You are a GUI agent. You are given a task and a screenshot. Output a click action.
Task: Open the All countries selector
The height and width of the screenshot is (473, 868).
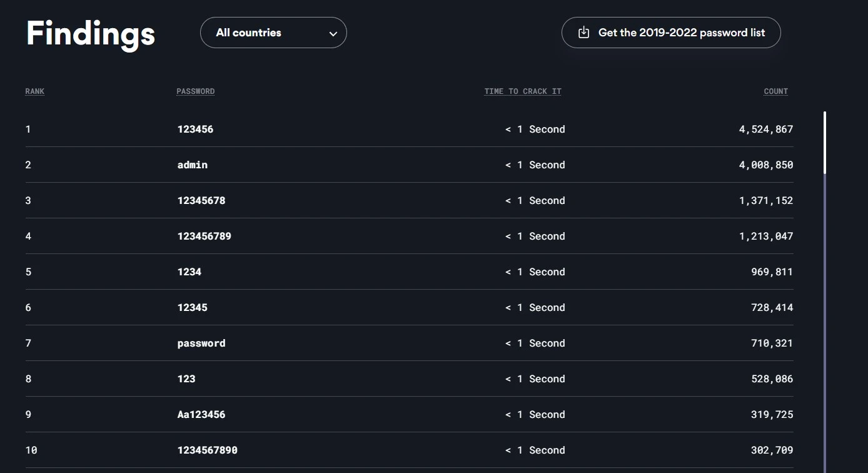[273, 33]
